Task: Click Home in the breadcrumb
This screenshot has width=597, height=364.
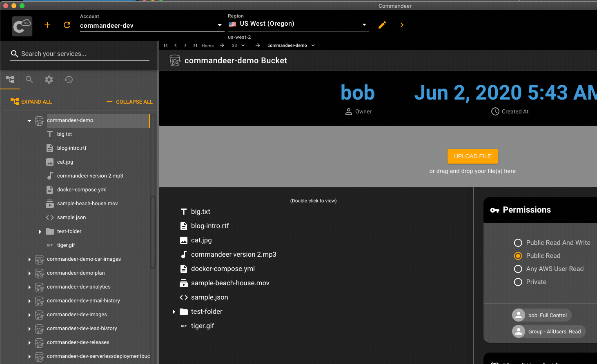Action: point(207,46)
